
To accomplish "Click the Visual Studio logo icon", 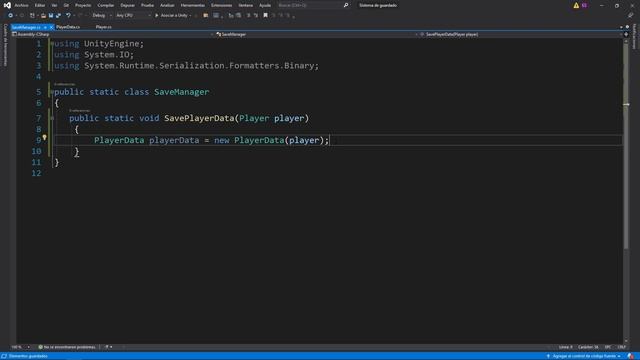I will click(7, 5).
